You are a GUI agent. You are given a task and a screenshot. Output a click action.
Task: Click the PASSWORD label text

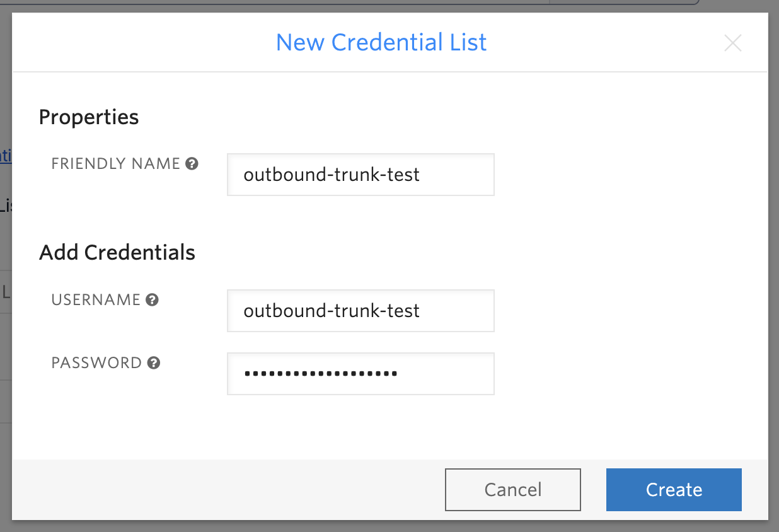click(96, 363)
